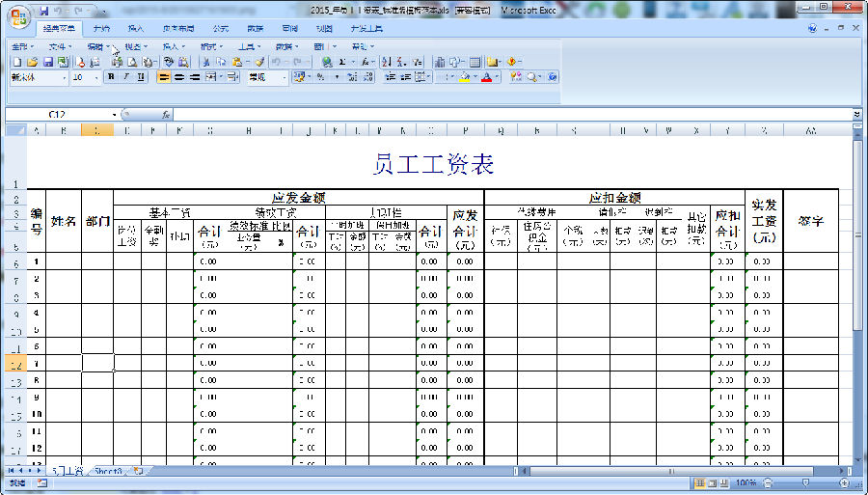Apply percent style formatting
The height and width of the screenshot is (495, 868).
pyautogui.click(x=320, y=77)
